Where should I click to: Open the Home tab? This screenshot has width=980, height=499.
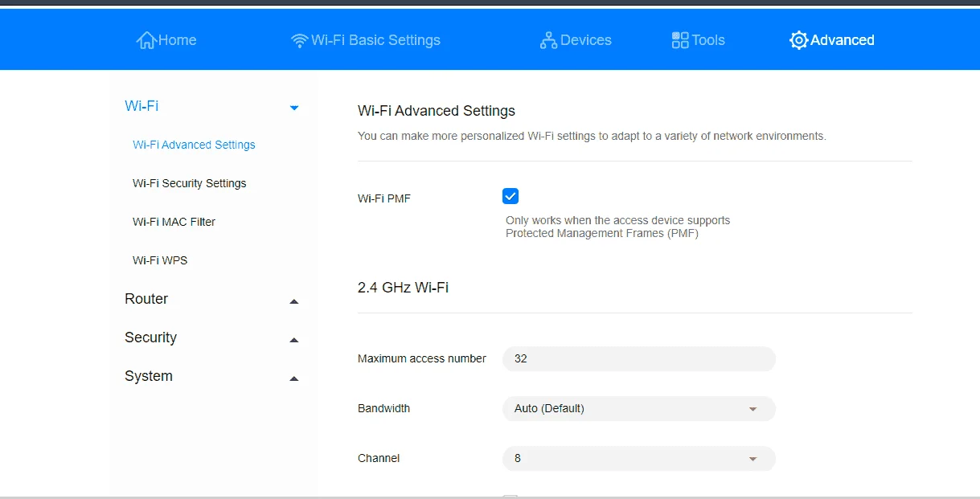tap(166, 40)
